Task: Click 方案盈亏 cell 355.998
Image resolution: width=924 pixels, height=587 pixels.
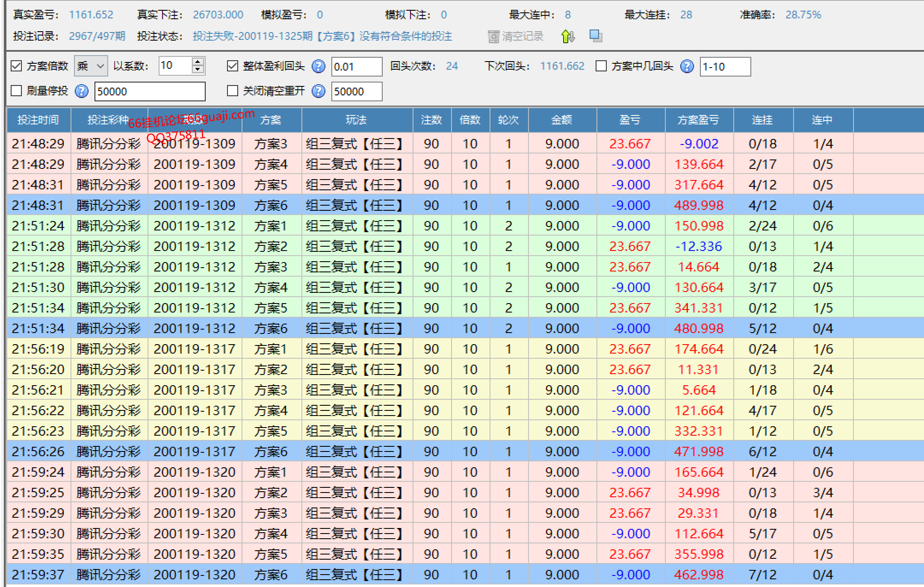Action: coord(699,554)
